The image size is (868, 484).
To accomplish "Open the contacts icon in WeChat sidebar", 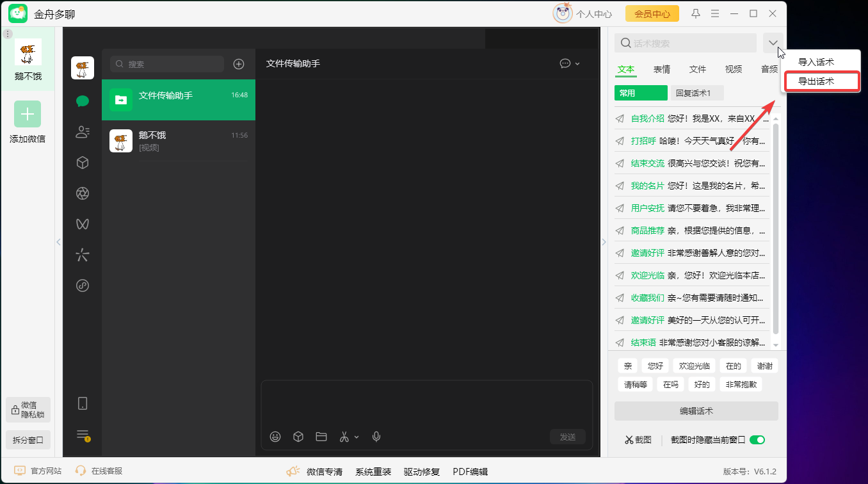I will click(83, 132).
